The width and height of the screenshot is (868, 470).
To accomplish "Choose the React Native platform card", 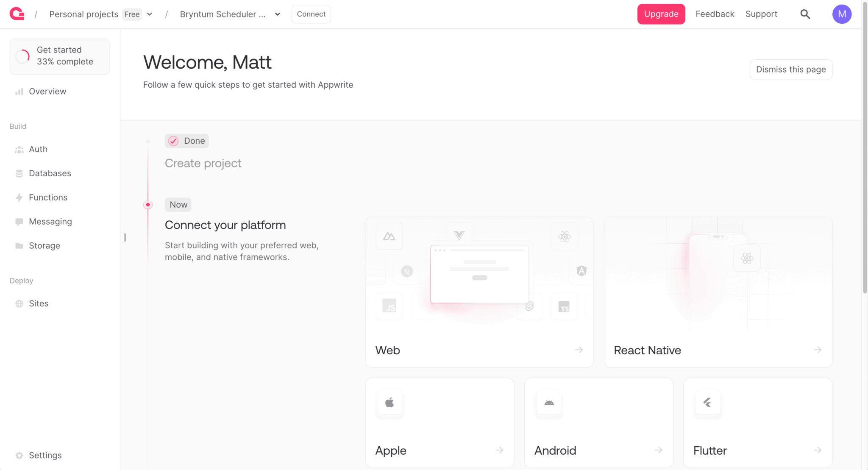I will point(718,292).
